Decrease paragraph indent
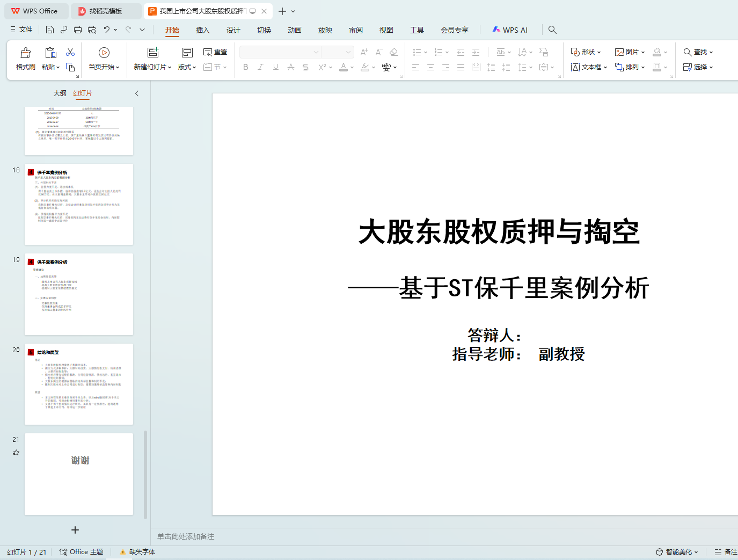Viewport: 738px width, 560px height. 461,52
